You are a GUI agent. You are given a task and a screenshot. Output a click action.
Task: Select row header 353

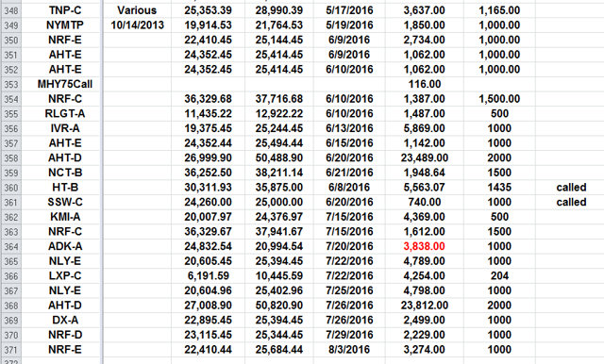click(10, 84)
